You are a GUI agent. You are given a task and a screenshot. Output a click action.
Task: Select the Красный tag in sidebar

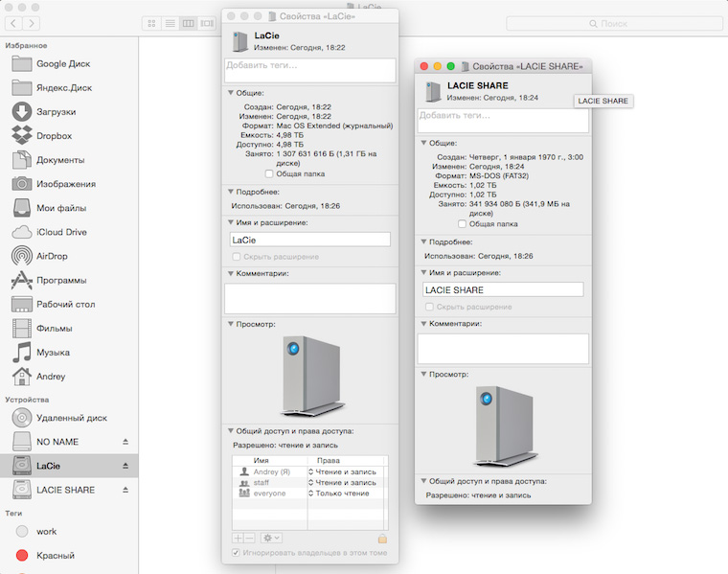(54, 555)
